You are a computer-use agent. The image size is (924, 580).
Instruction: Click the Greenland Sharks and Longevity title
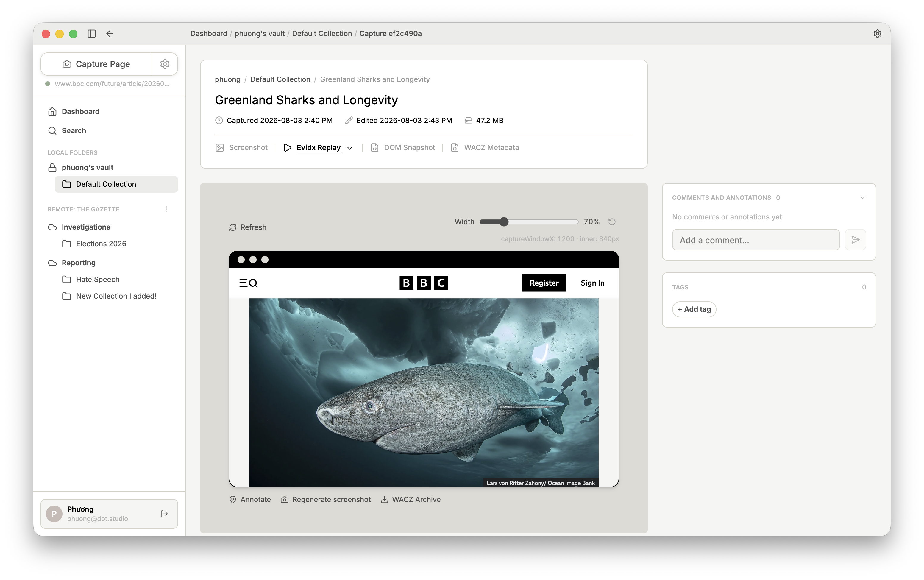(306, 100)
